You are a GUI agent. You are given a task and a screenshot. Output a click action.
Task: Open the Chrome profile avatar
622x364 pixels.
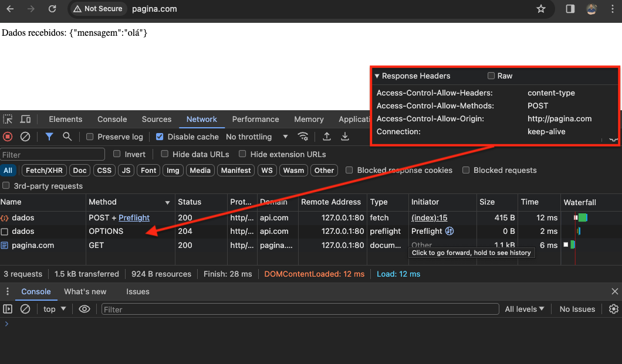coord(591,9)
